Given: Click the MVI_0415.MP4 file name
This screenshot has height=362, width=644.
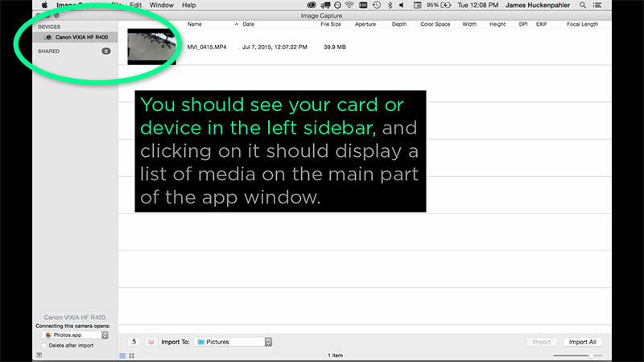Looking at the screenshot, I should (207, 47).
